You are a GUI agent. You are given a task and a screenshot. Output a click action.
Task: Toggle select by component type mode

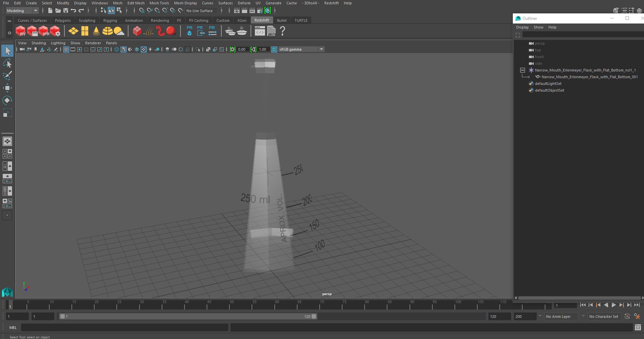119,11
